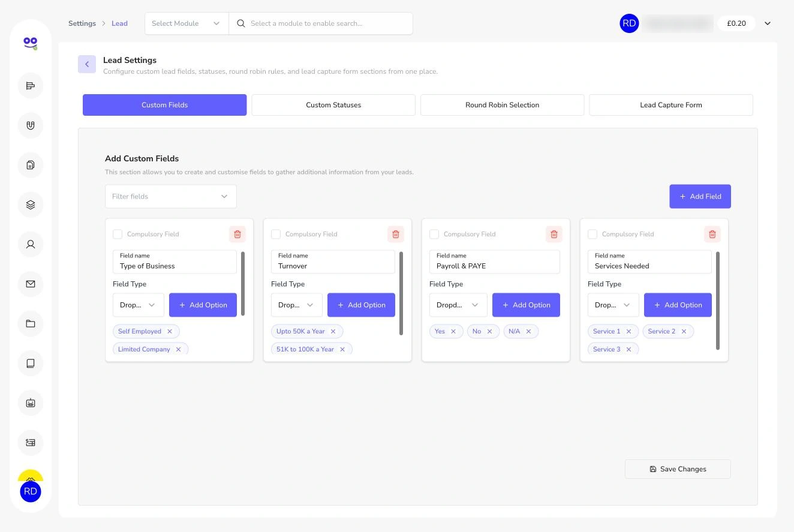
Task: Click the back arrow beside Lead Settings
Action: pyautogui.click(x=87, y=64)
